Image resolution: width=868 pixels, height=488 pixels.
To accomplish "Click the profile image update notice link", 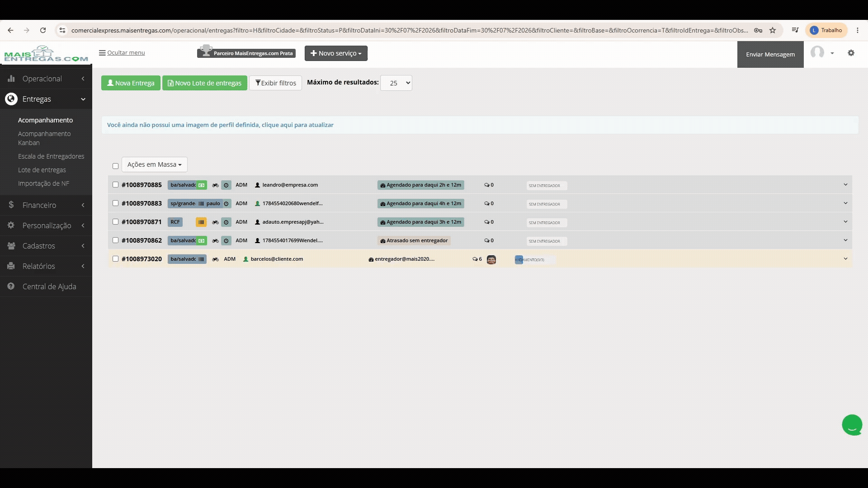I will coord(220,125).
